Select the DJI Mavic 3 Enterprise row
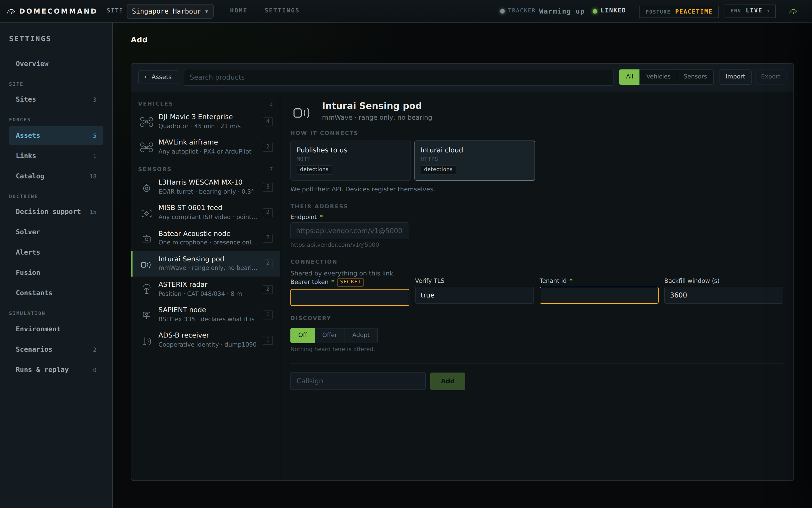Image resolution: width=812 pixels, height=508 pixels. coord(206,121)
